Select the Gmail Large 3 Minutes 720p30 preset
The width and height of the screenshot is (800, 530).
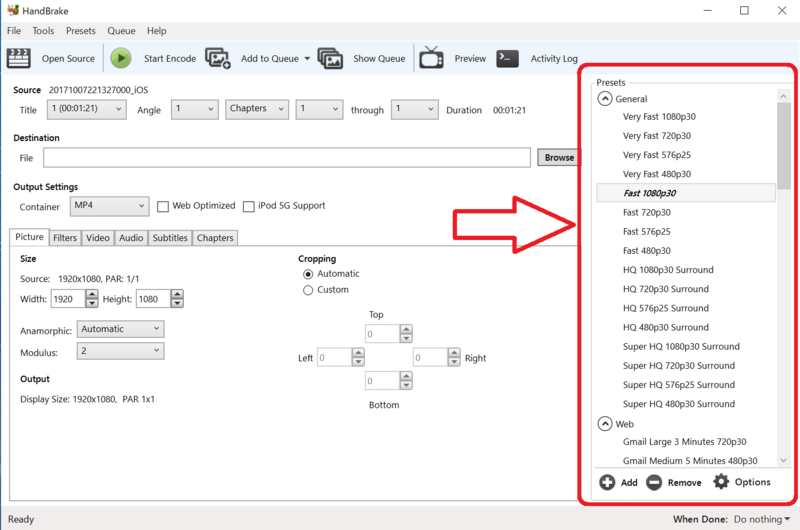[x=684, y=442]
